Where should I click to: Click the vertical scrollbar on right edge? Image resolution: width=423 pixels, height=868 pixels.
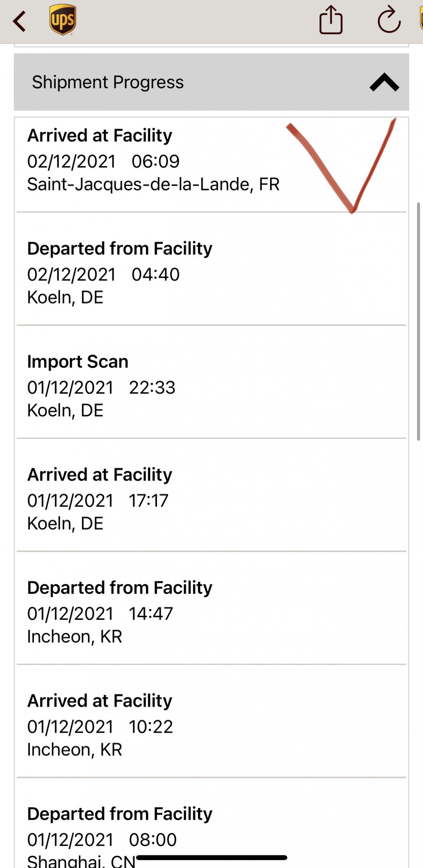[419, 321]
